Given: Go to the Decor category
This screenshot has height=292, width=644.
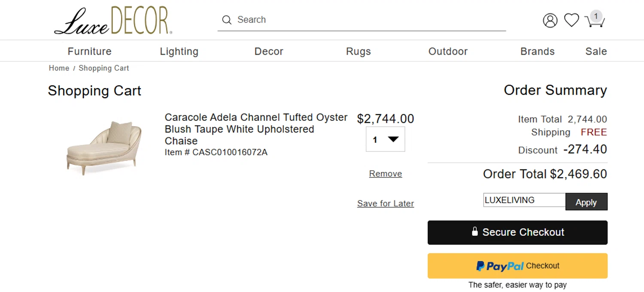Looking at the screenshot, I should (269, 52).
